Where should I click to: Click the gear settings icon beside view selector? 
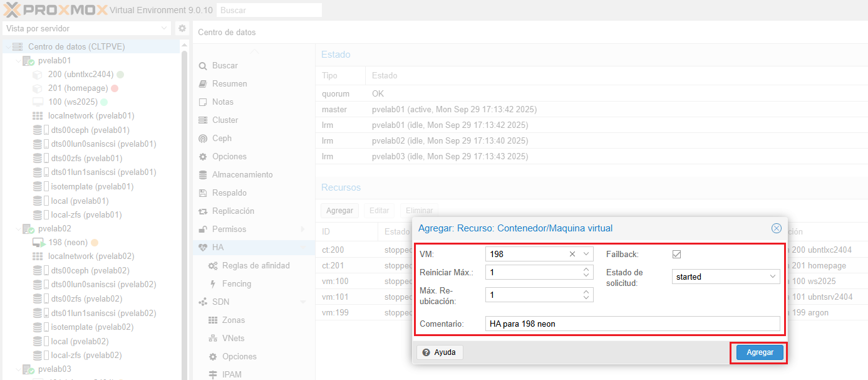182,28
